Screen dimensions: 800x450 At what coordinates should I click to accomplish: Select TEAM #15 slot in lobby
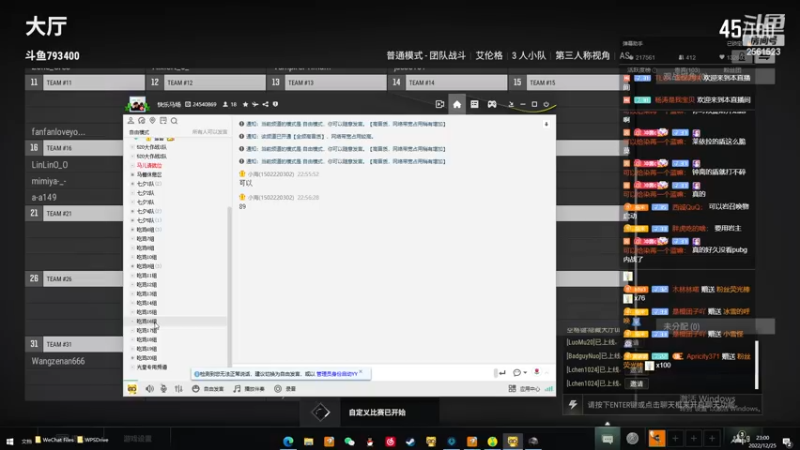click(565, 83)
